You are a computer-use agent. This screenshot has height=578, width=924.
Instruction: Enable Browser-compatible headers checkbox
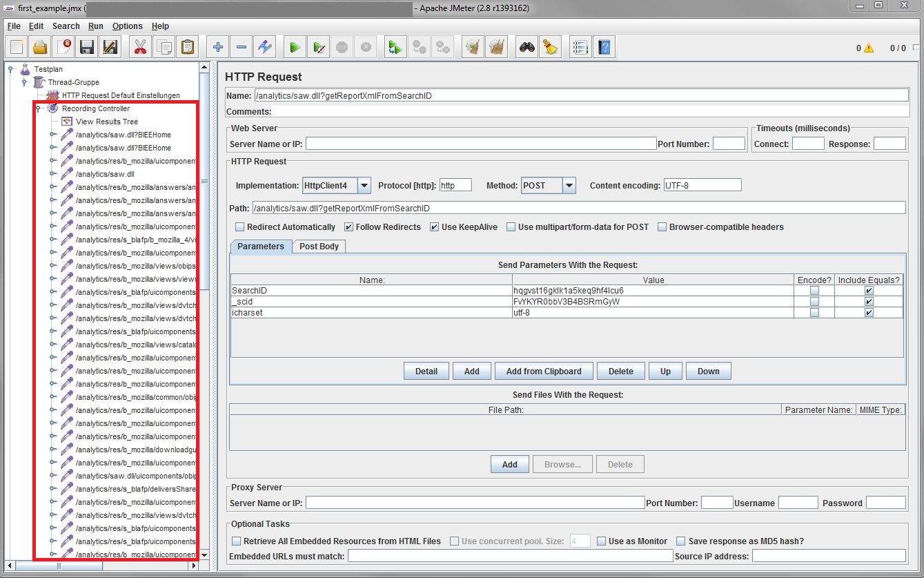pos(662,227)
